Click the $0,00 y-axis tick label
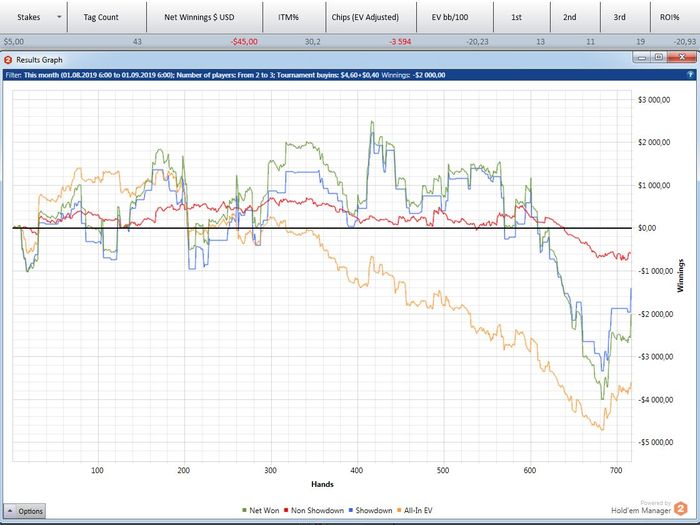This screenshot has width=700, height=525. click(647, 228)
